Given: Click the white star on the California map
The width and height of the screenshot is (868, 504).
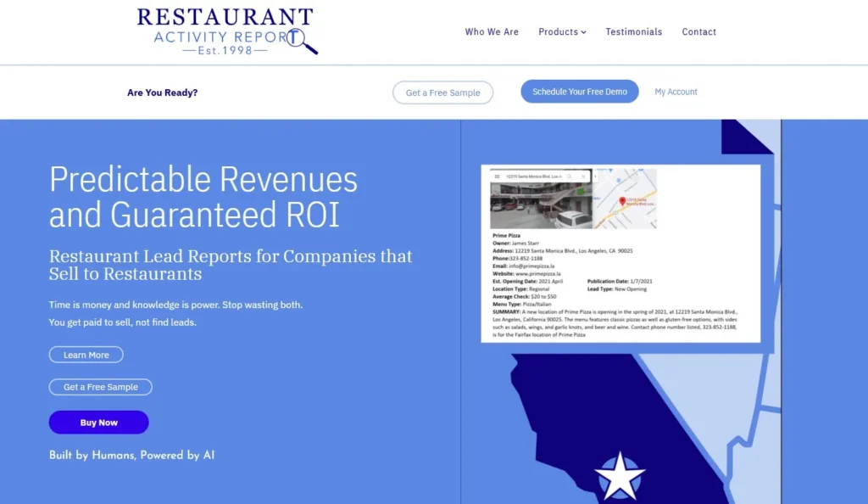Looking at the screenshot, I should pos(620,476).
